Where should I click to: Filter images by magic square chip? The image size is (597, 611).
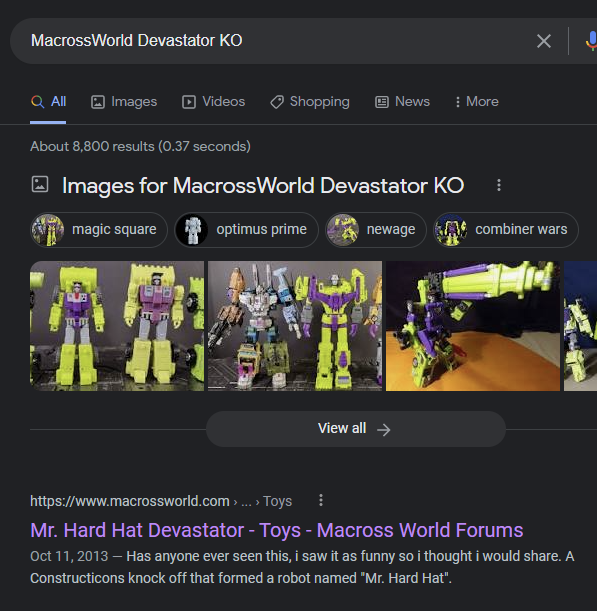tap(99, 230)
